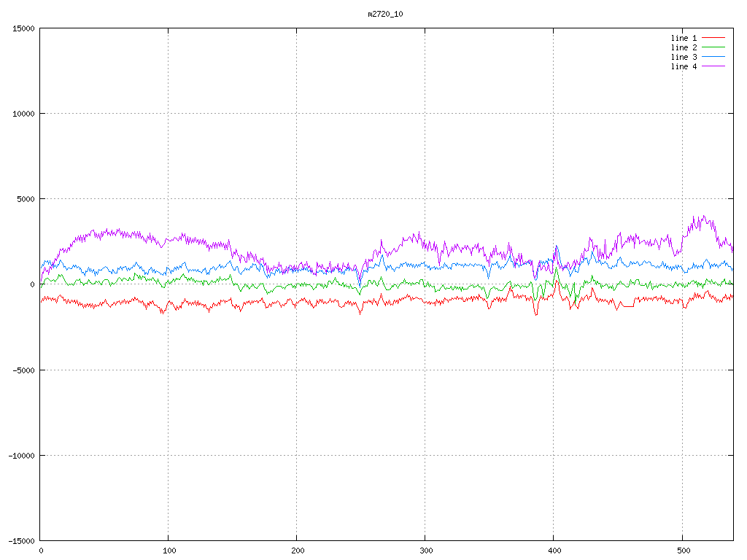Image resolution: width=747 pixels, height=560 pixels.
Task: Click the 200 x-axis tick label
Action: point(297,551)
